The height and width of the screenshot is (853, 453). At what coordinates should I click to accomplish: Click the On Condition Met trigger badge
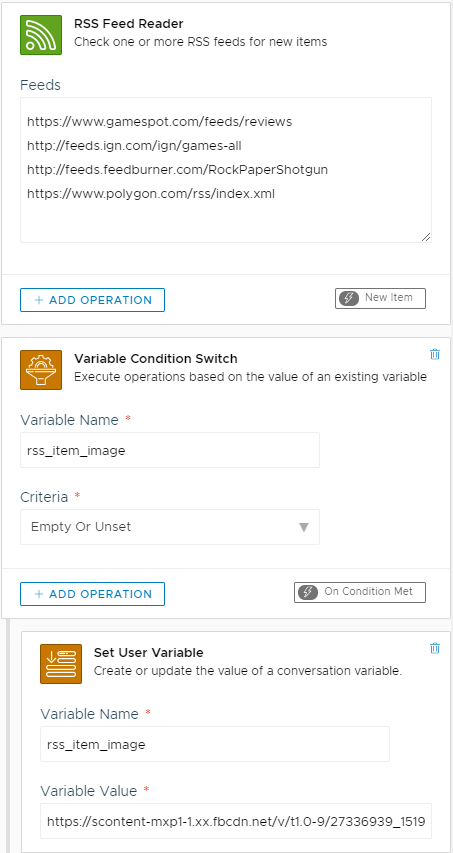pos(360,592)
